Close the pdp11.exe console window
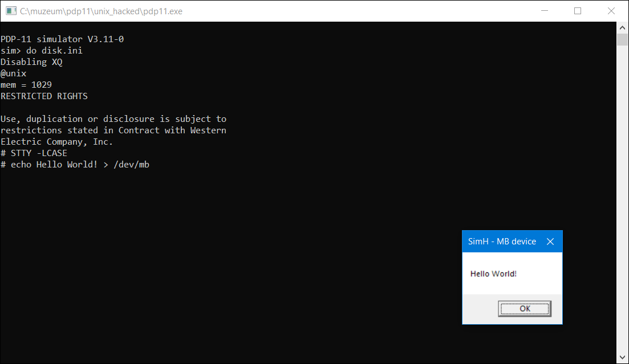Screen dimensions: 629x364 tap(611, 11)
